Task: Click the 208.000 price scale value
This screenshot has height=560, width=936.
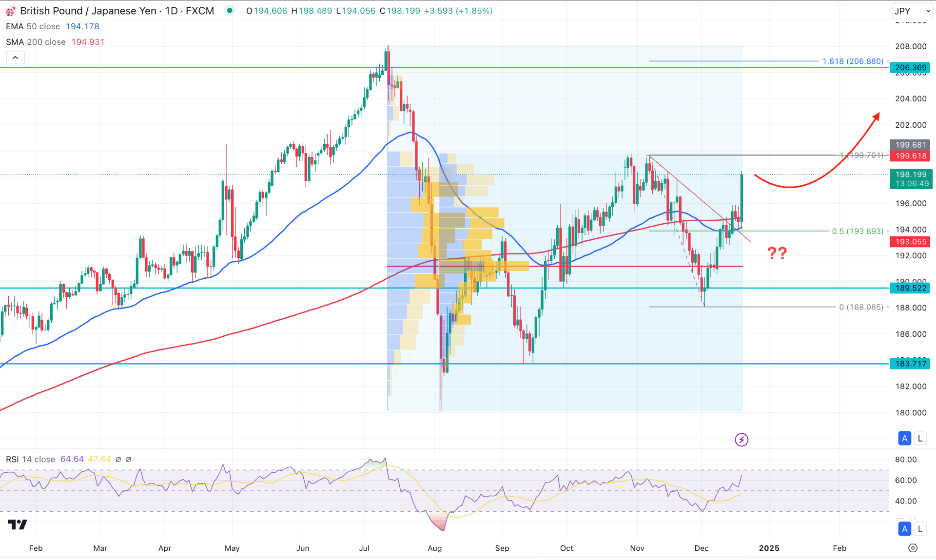Action: point(911,46)
